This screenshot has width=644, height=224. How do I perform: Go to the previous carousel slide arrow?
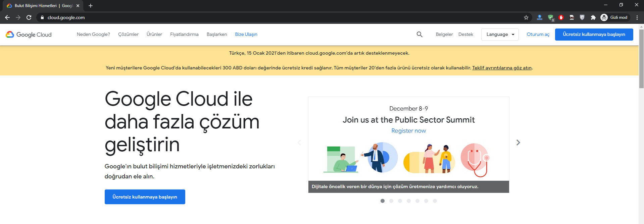coord(299,143)
